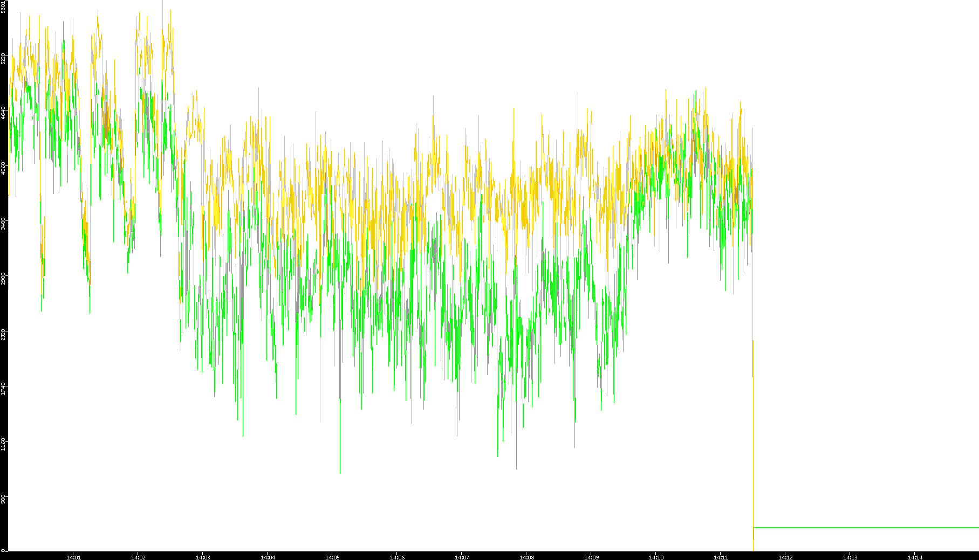Click the 4060 value axis label
This screenshot has width=979, height=560.
pos(4,168)
